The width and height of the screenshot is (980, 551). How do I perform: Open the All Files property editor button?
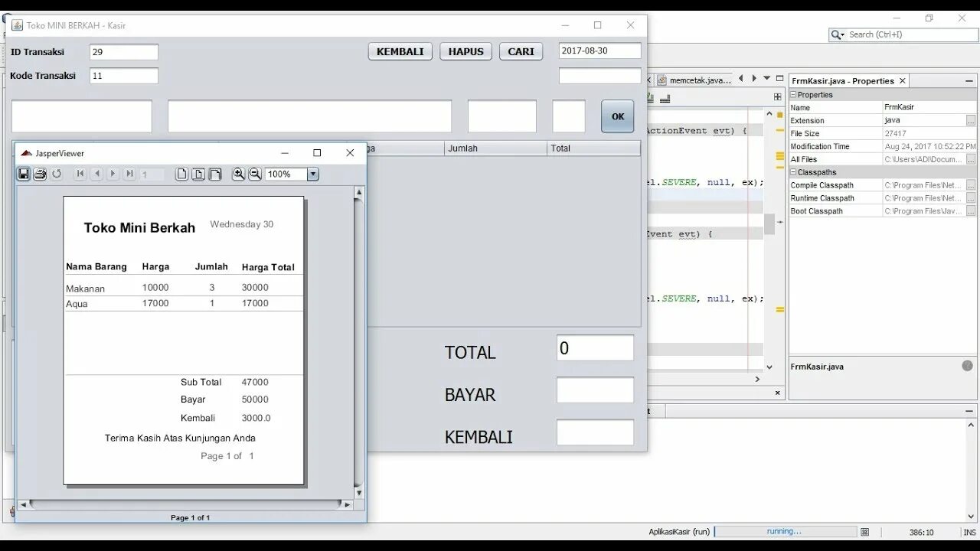(x=971, y=159)
